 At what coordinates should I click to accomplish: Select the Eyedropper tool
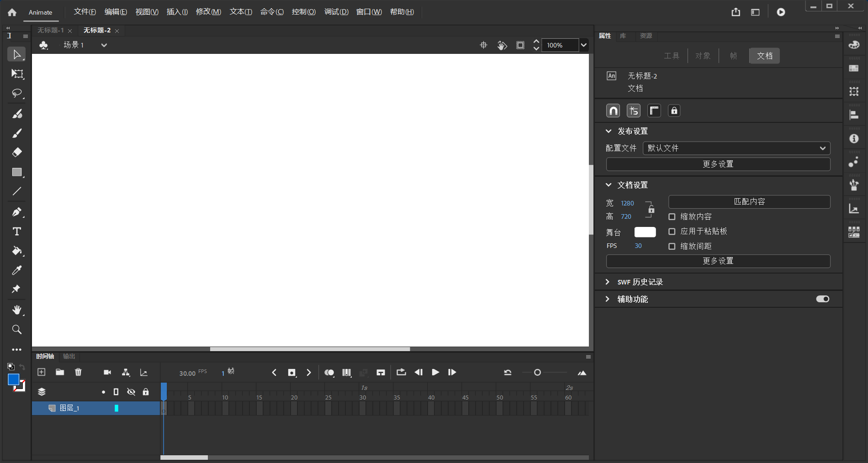[17, 270]
